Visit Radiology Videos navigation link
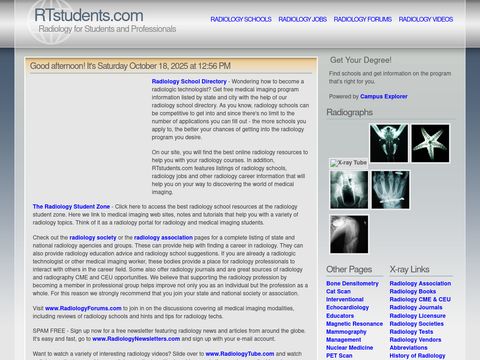The height and width of the screenshot is (360, 480). (426, 19)
